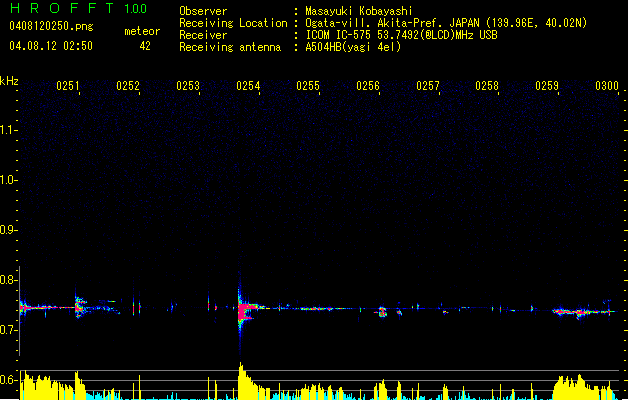Click the 0.9 kHz axis label

pyautogui.click(x=7, y=230)
